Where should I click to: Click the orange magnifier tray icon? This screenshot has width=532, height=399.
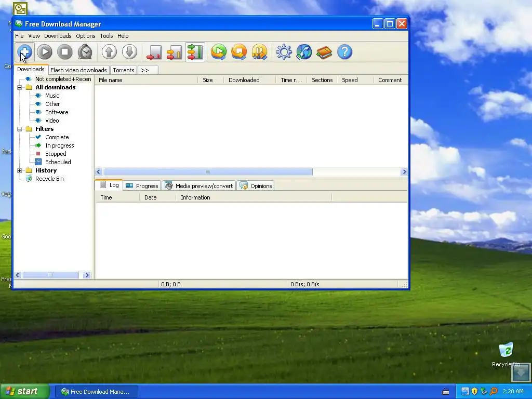point(494,391)
